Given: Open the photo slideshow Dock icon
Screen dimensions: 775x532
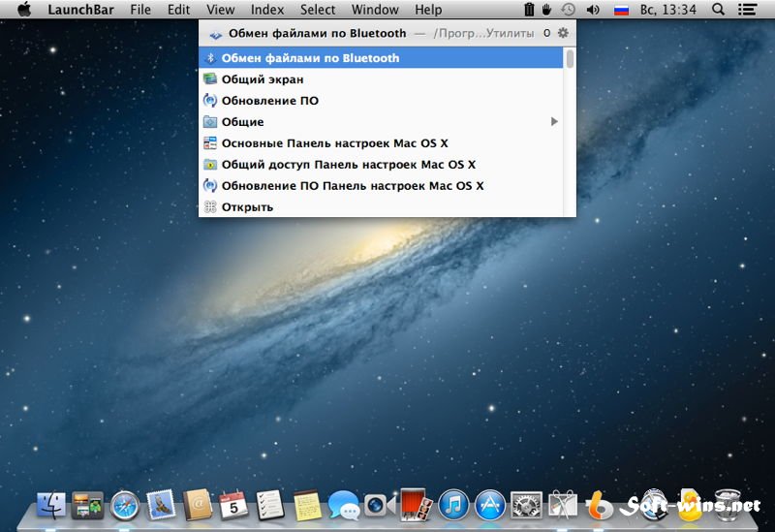Looking at the screenshot, I should [x=87, y=505].
